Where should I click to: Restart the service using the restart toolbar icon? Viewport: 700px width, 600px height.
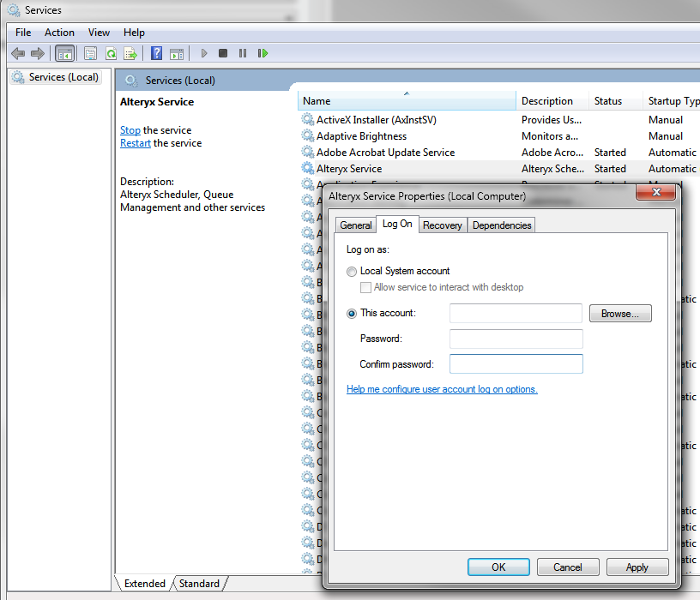coord(263,53)
